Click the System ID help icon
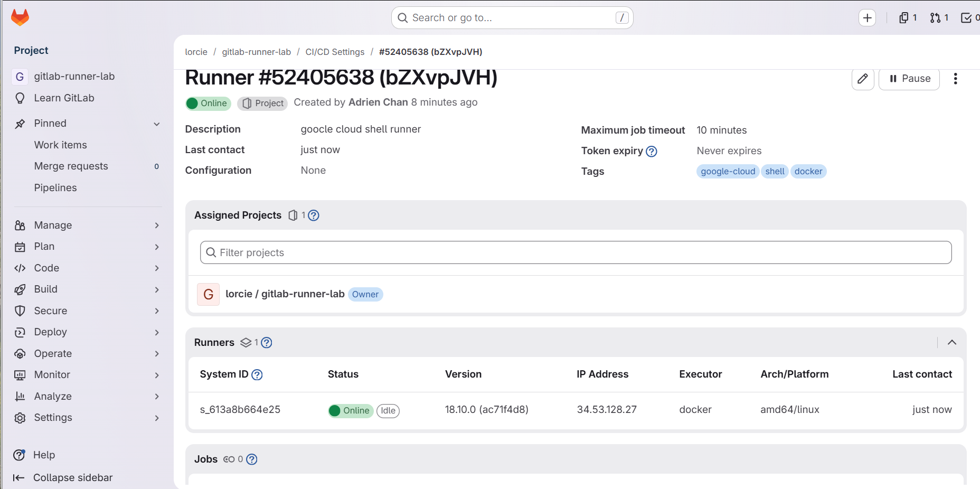The height and width of the screenshot is (489, 980). pos(257,375)
